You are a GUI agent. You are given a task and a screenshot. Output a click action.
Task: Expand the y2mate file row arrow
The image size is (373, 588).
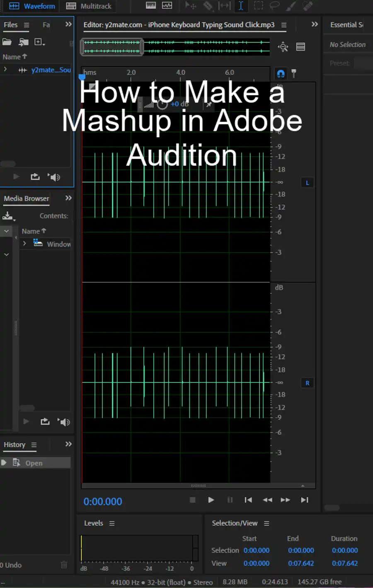tap(5, 70)
